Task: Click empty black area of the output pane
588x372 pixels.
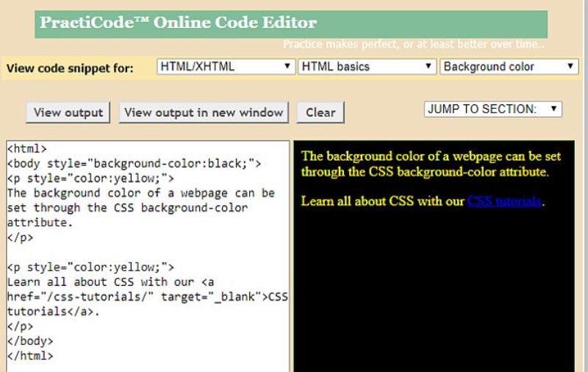Action: [434, 294]
